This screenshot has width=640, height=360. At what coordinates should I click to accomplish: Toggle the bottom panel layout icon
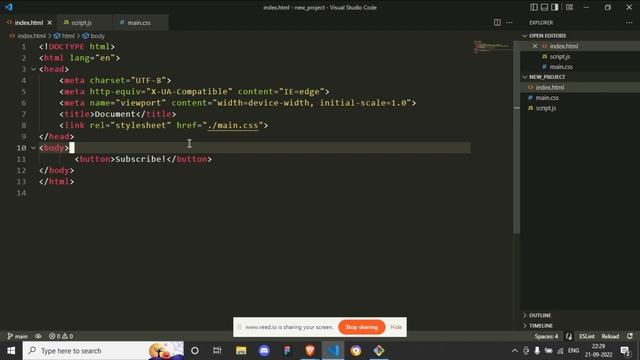[544, 7]
